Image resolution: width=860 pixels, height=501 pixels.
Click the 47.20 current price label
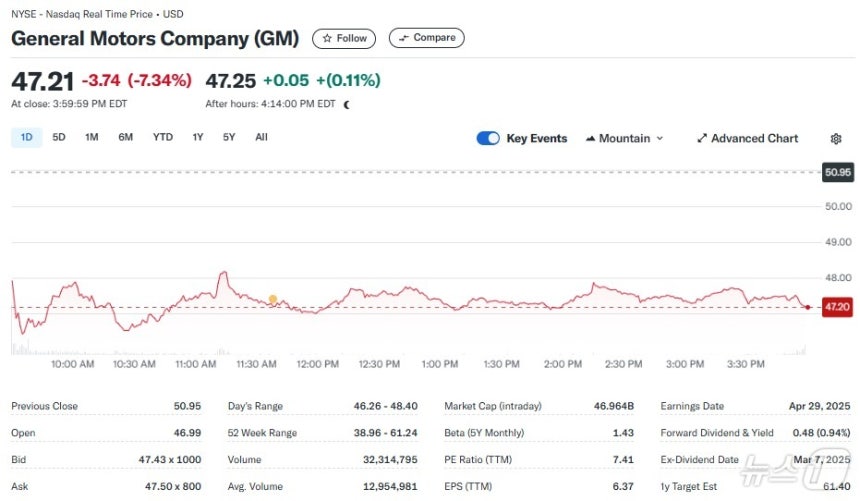[x=837, y=307]
